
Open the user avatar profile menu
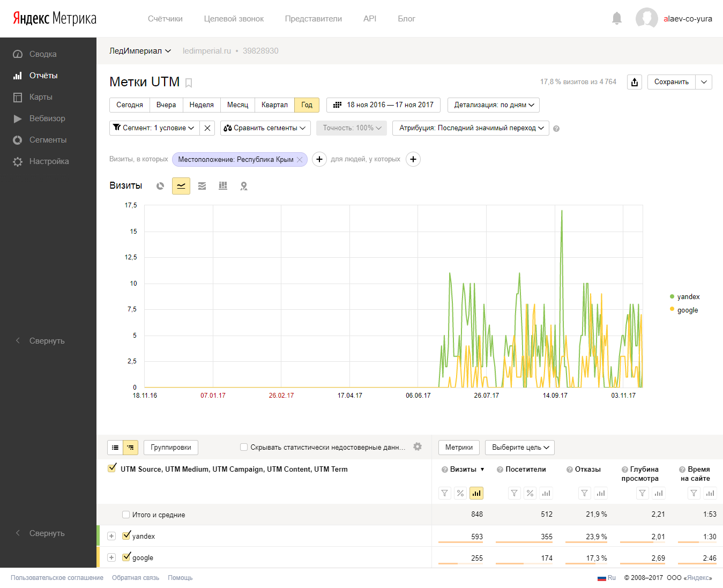tap(646, 18)
